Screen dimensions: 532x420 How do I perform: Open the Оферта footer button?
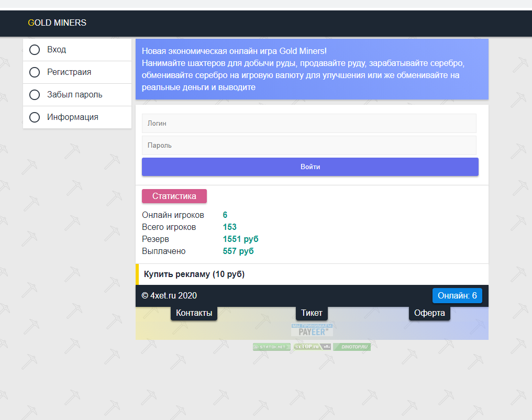pos(429,313)
